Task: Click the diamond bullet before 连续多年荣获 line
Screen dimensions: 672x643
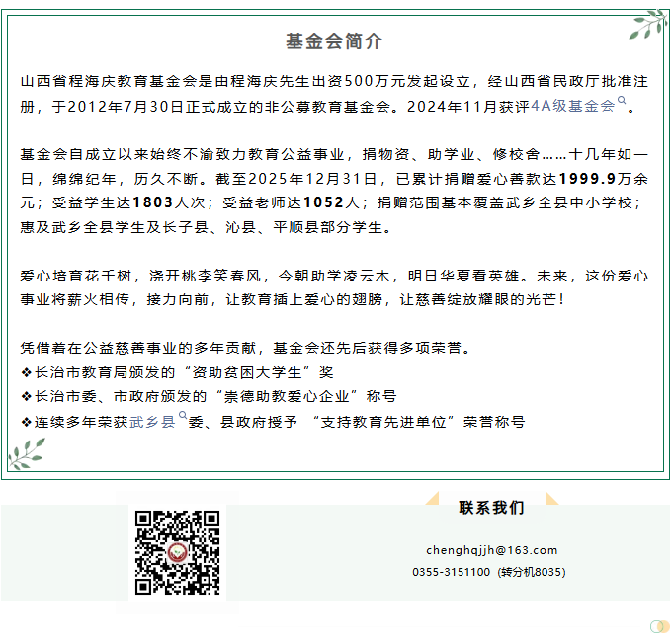Action: tap(26, 422)
